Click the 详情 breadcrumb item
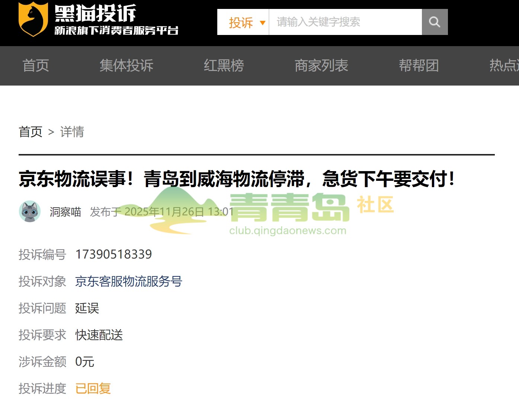 coord(72,132)
